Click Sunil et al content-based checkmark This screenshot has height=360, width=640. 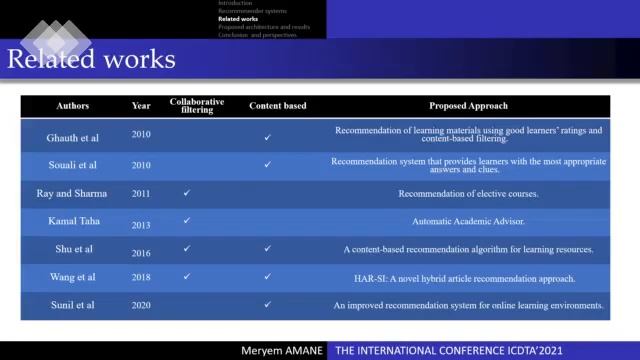[267, 304]
